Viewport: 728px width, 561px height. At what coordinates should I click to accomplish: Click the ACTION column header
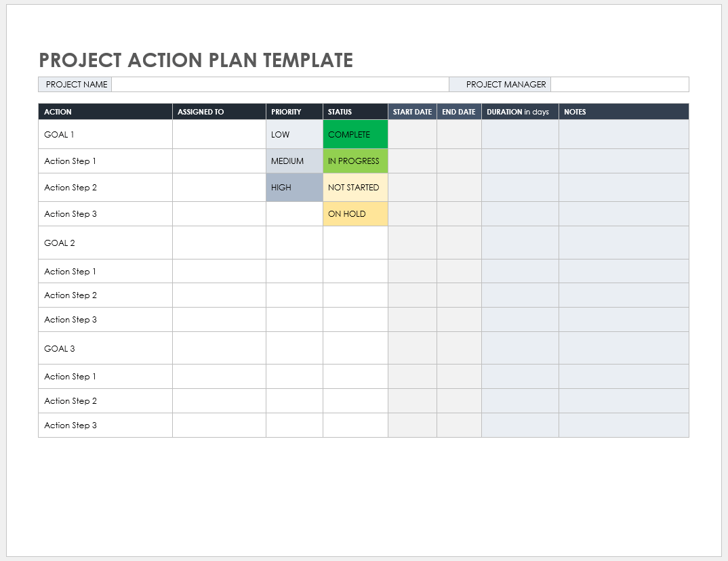pos(105,112)
